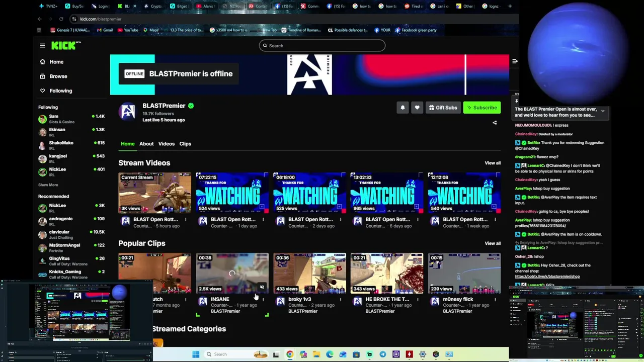
Task: Click the BLASTPremier channel avatar
Action: click(128, 112)
